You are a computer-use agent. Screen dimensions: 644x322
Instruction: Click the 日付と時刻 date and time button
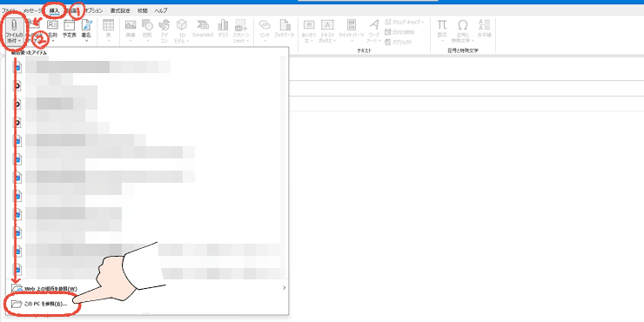click(x=400, y=31)
